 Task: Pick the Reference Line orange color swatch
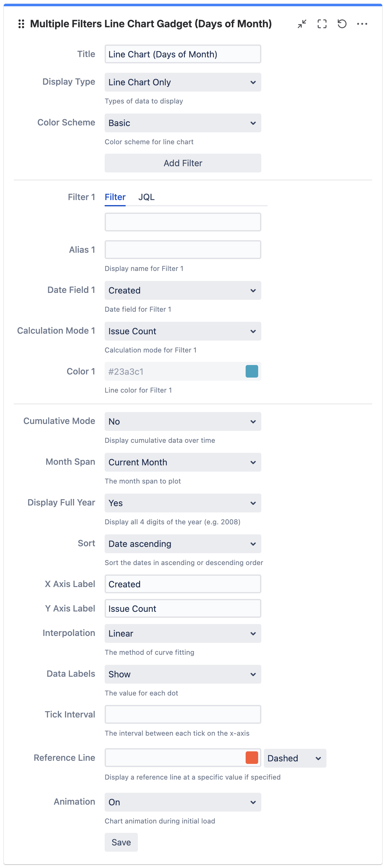point(252,758)
